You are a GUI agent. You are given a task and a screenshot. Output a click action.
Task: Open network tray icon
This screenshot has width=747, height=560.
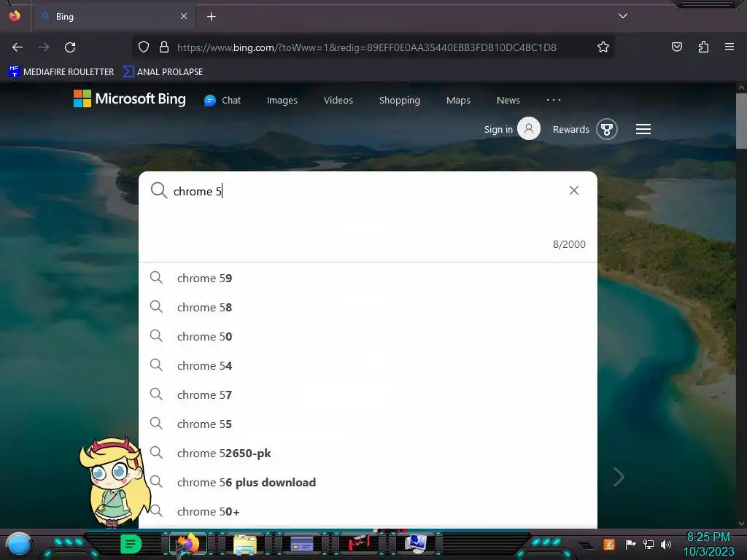click(649, 544)
